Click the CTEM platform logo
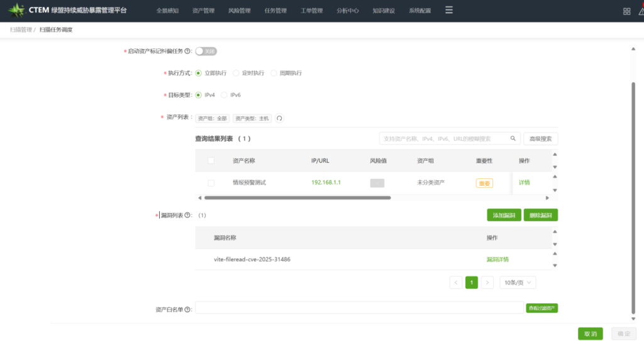This screenshot has width=644, height=341. (x=16, y=11)
